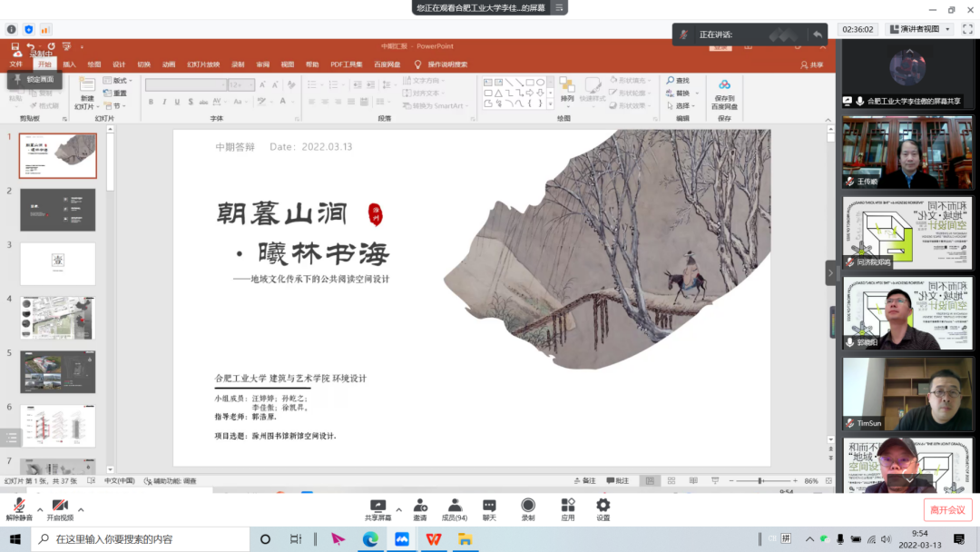Click the zoom out minus button
980x552 pixels.
731,481
